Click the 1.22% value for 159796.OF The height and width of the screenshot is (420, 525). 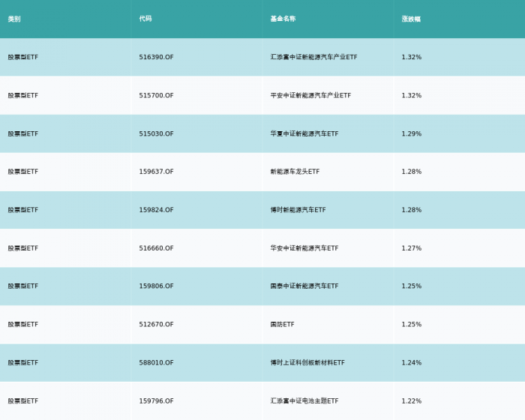412,401
